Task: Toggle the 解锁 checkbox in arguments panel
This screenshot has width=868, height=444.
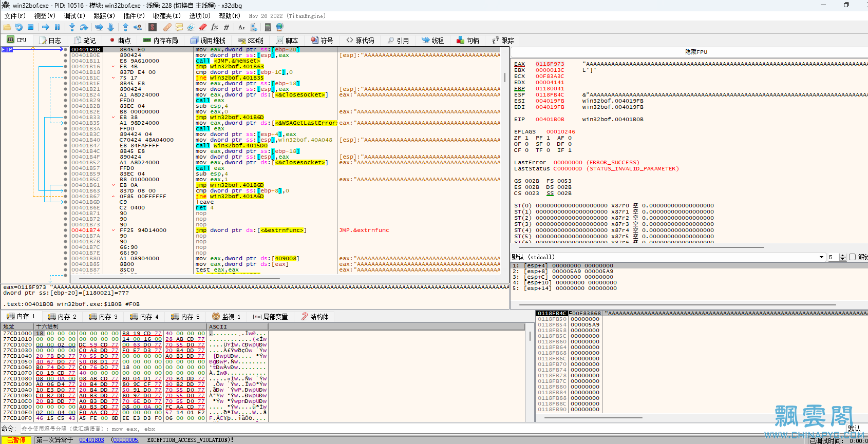Action: tap(853, 257)
